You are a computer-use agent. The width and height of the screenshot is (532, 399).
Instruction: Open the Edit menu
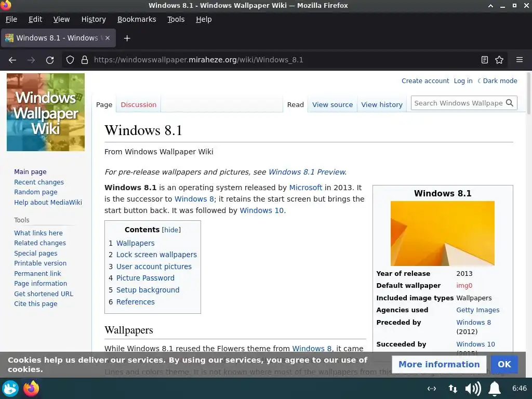click(35, 19)
